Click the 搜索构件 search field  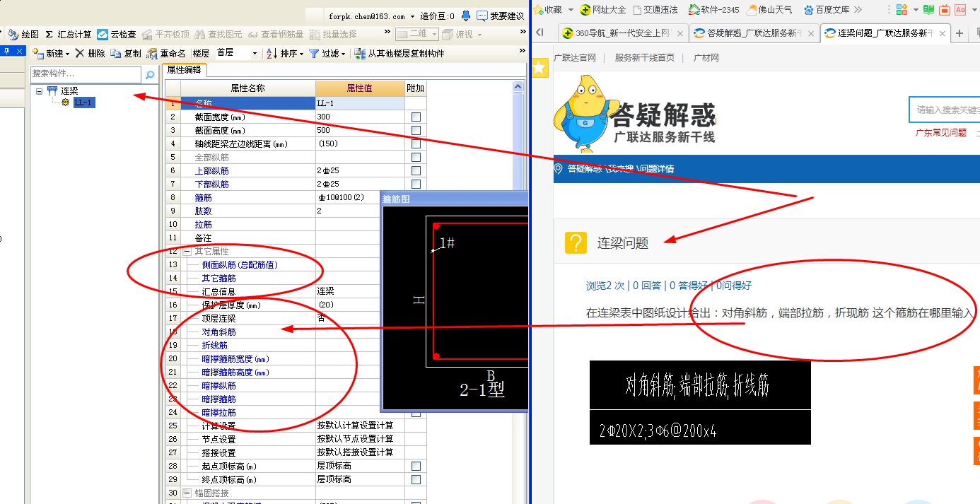(86, 74)
